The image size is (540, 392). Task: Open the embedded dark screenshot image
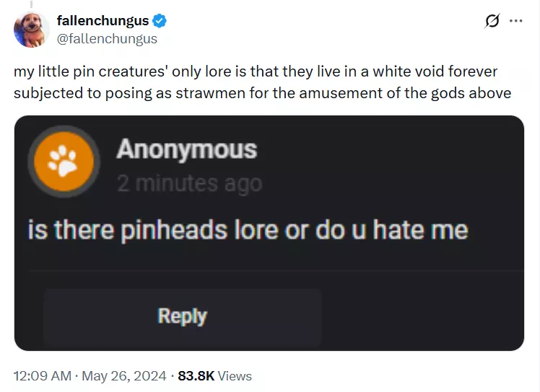pos(269,233)
